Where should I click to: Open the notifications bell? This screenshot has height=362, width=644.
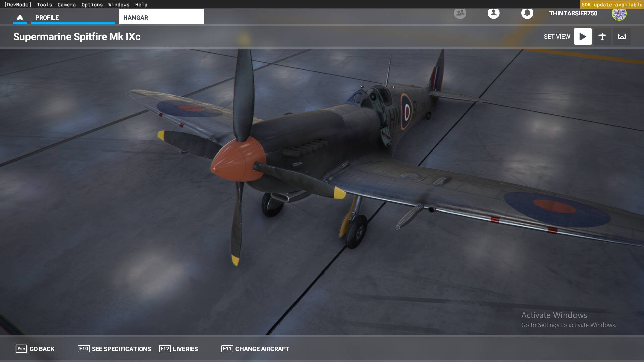(x=527, y=13)
